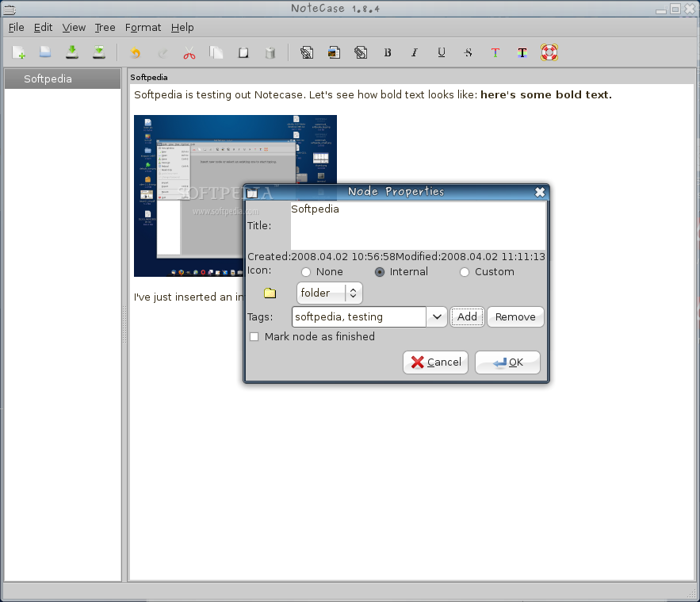Set text color with the red T icon
Screen dimensions: 700x602
click(x=495, y=52)
